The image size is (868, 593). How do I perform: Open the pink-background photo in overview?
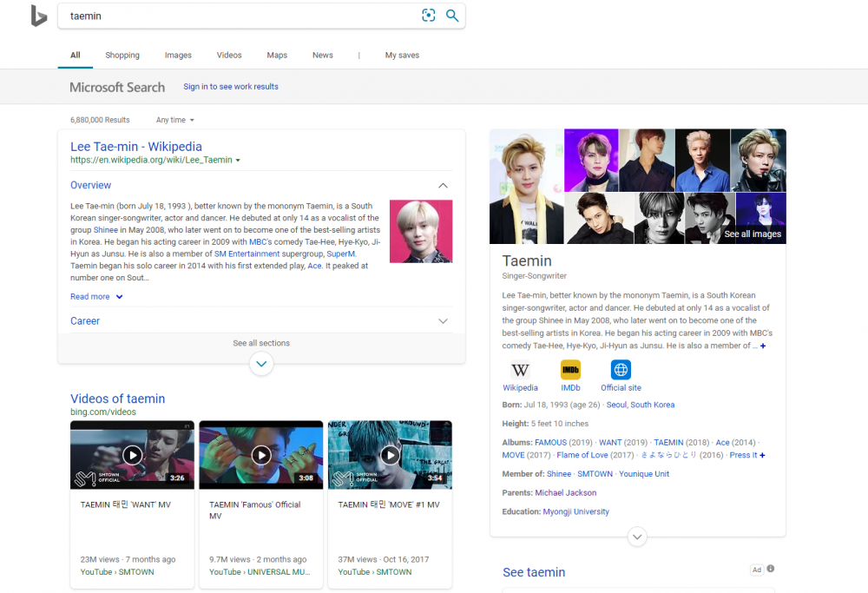click(x=421, y=232)
